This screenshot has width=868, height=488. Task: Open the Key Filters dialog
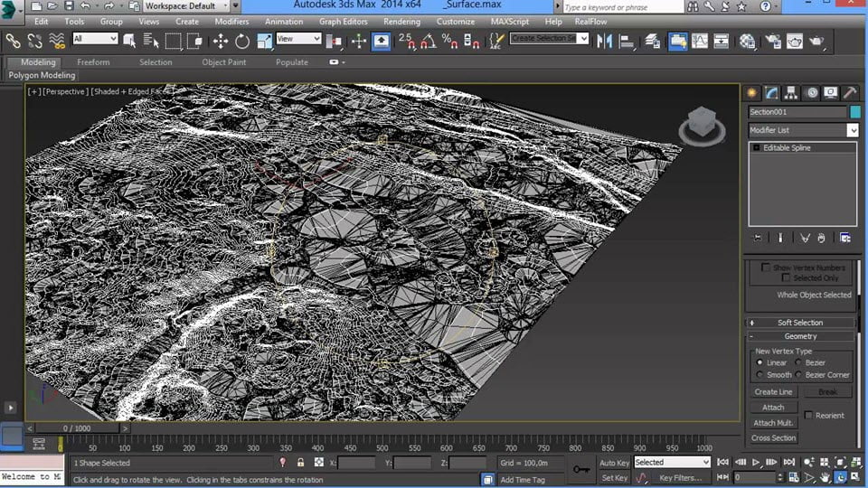(680, 477)
